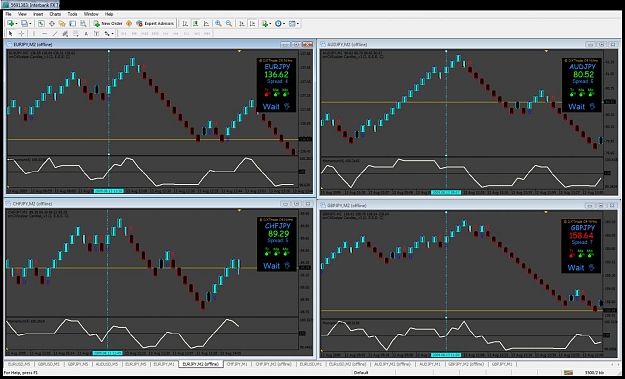Screen dimensions: 625x379
Task: Open the Insert menu
Action: point(38,14)
